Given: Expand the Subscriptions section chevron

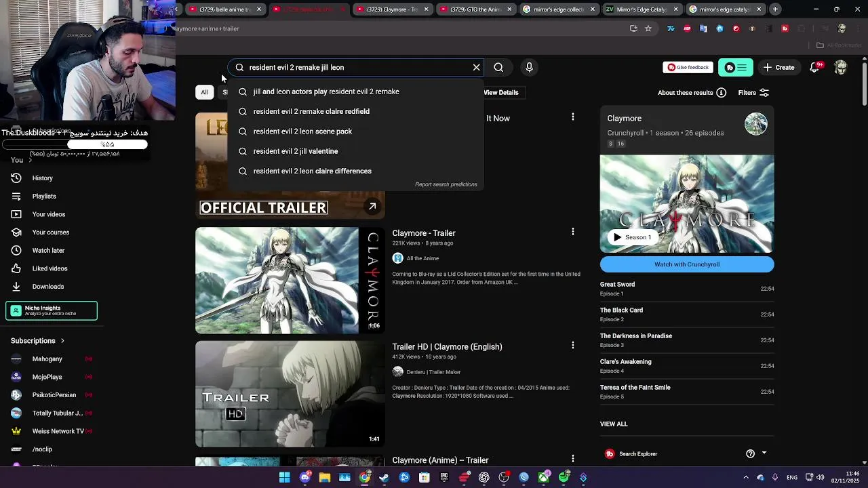Looking at the screenshot, I should pyautogui.click(x=62, y=341).
